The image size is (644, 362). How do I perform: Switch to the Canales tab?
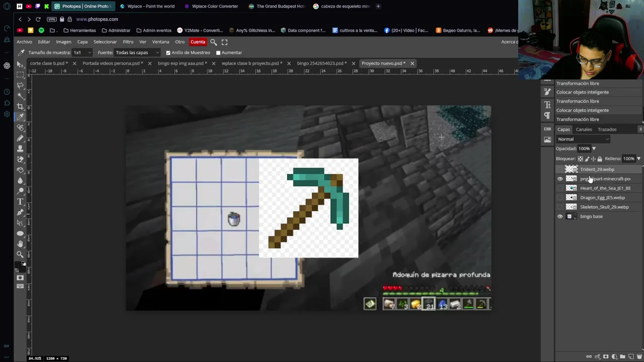584,130
